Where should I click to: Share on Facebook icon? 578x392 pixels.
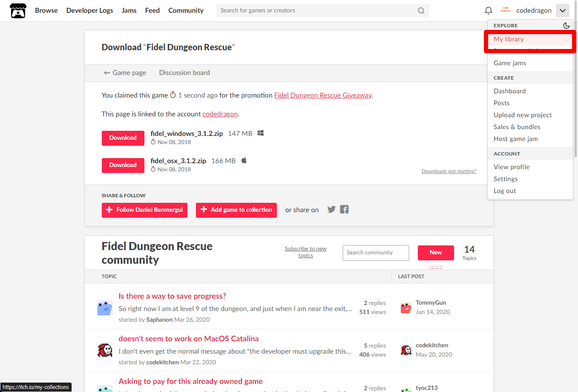point(345,209)
